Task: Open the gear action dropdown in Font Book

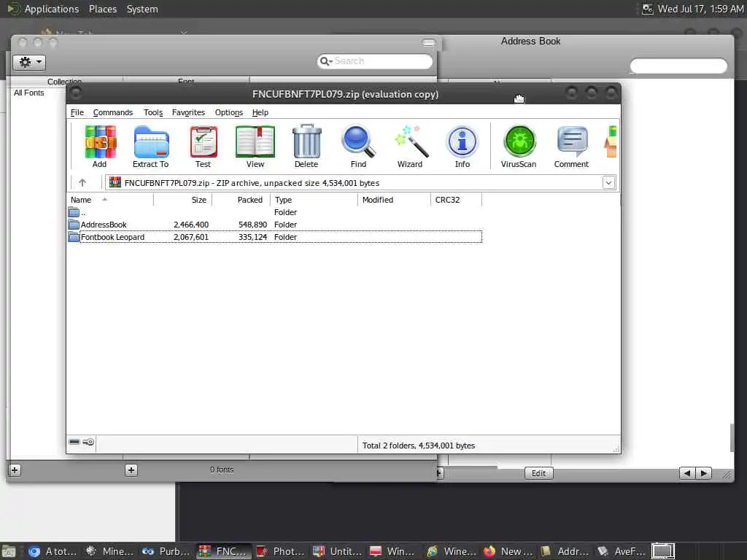Action: pyautogui.click(x=29, y=62)
